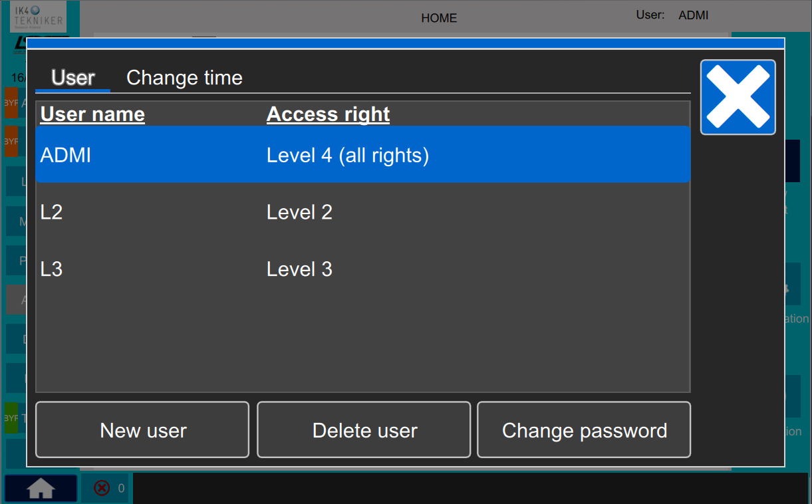Click the Delete user button
Screen dimensions: 812x504
click(364, 430)
